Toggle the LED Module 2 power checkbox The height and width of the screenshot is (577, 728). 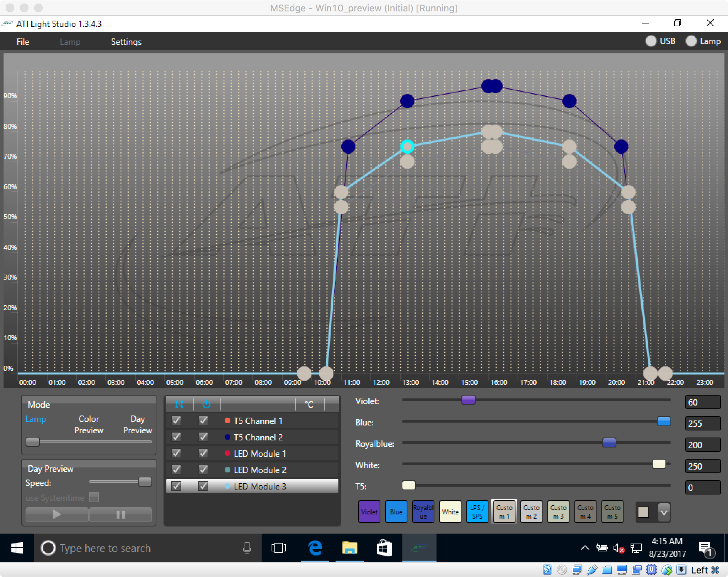[x=203, y=470]
